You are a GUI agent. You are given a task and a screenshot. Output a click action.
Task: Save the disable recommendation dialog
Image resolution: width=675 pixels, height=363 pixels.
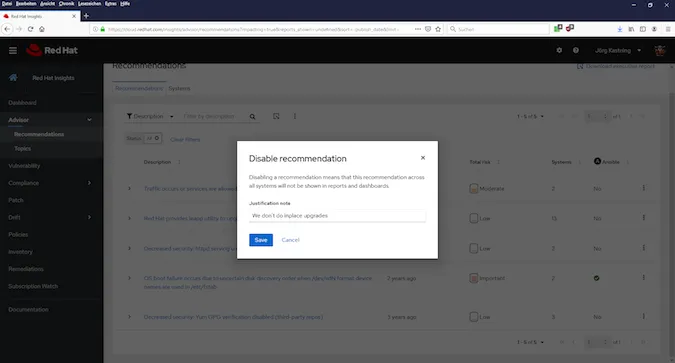click(261, 240)
